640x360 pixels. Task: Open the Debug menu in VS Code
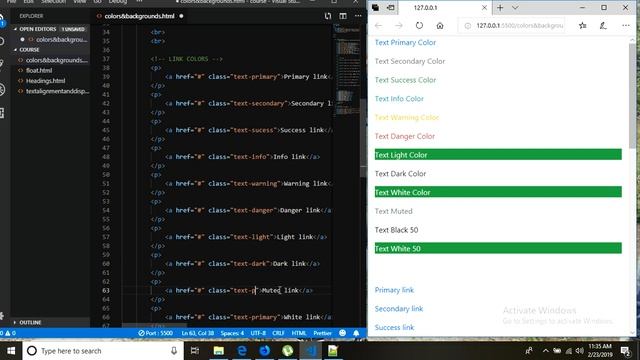point(118,2)
